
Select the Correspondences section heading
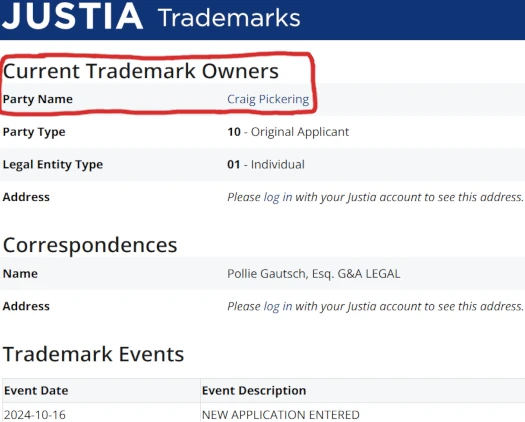90,245
